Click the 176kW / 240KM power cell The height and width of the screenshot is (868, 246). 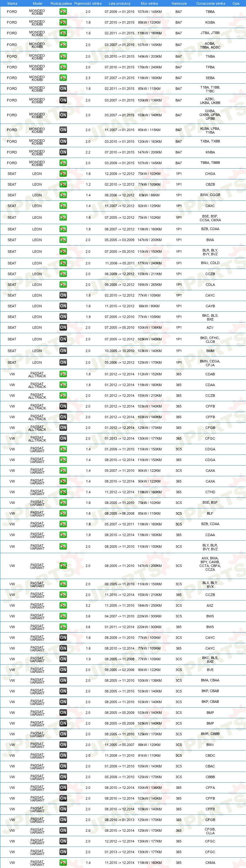click(x=149, y=67)
